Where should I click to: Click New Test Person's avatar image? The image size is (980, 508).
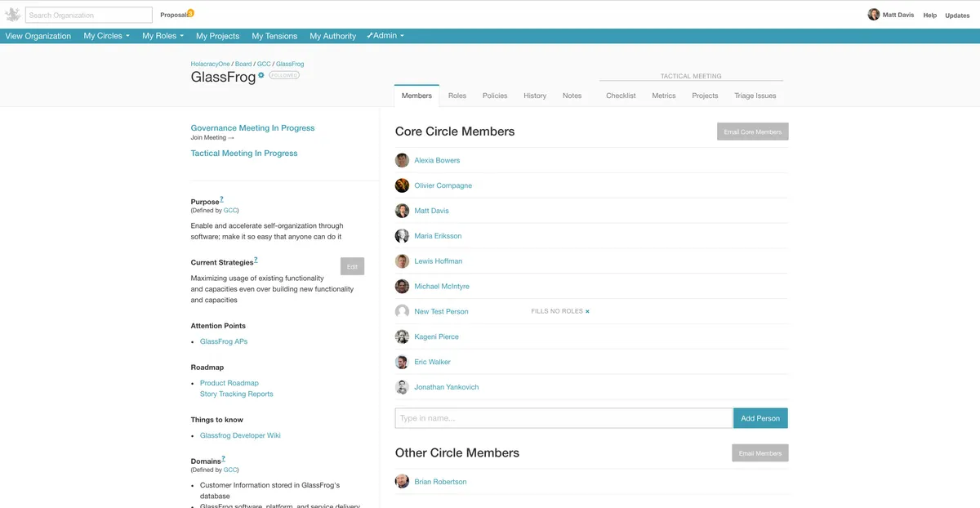coord(402,311)
